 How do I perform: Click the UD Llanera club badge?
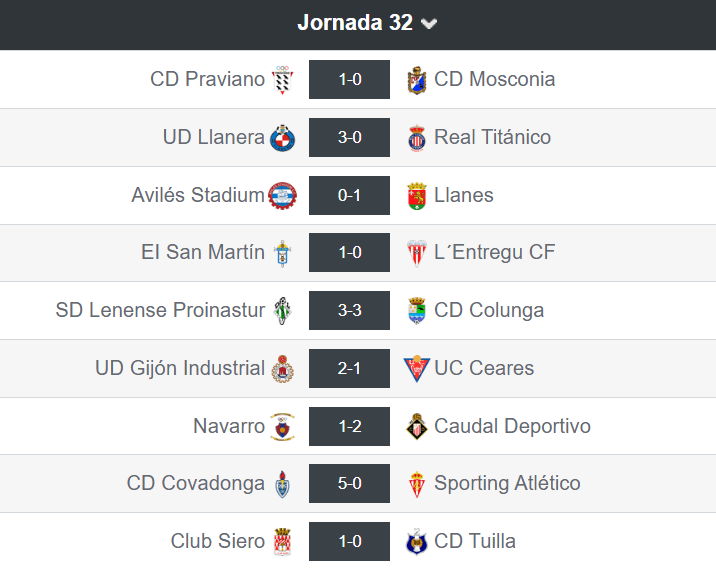point(283,138)
